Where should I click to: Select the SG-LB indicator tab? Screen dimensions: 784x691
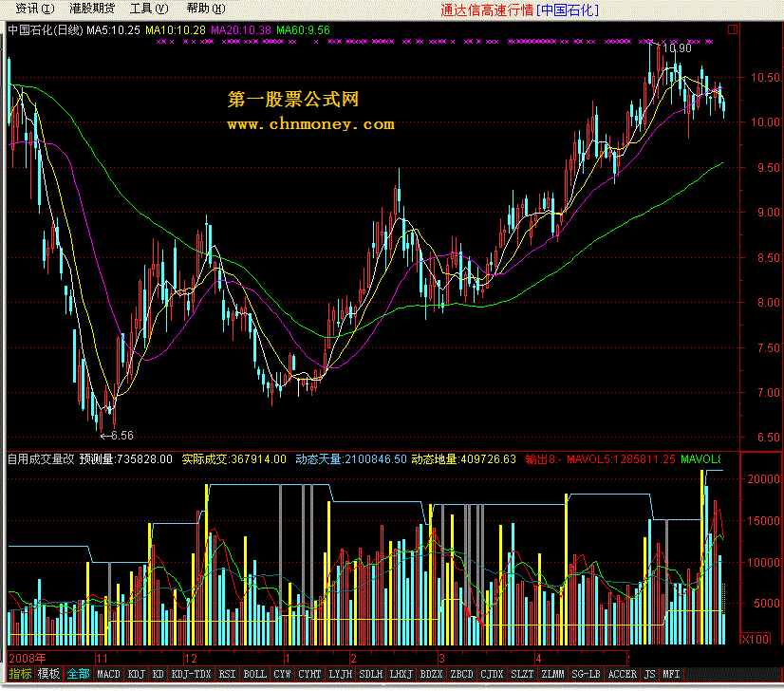coord(586,674)
